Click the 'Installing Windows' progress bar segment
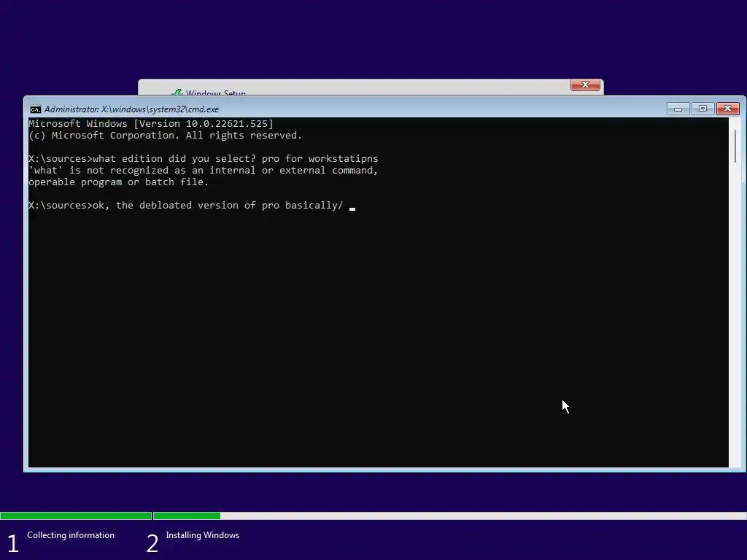 [449, 516]
